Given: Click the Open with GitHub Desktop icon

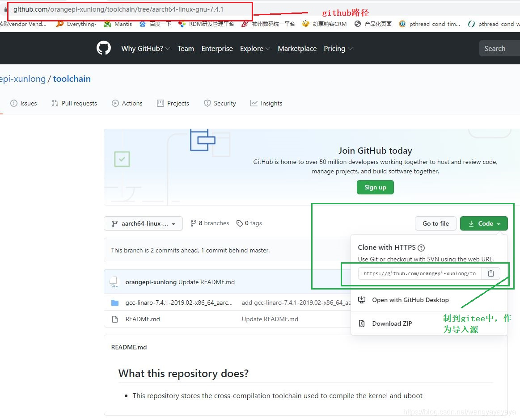Looking at the screenshot, I should pos(362,300).
